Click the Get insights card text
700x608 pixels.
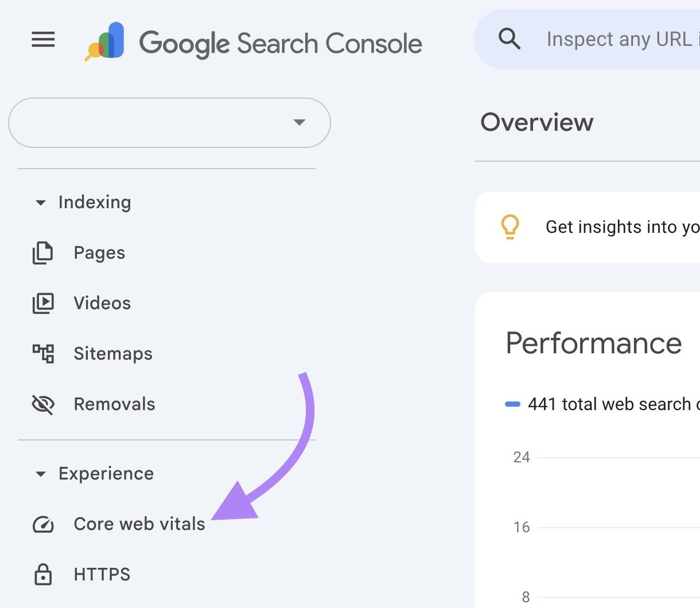[x=623, y=227]
